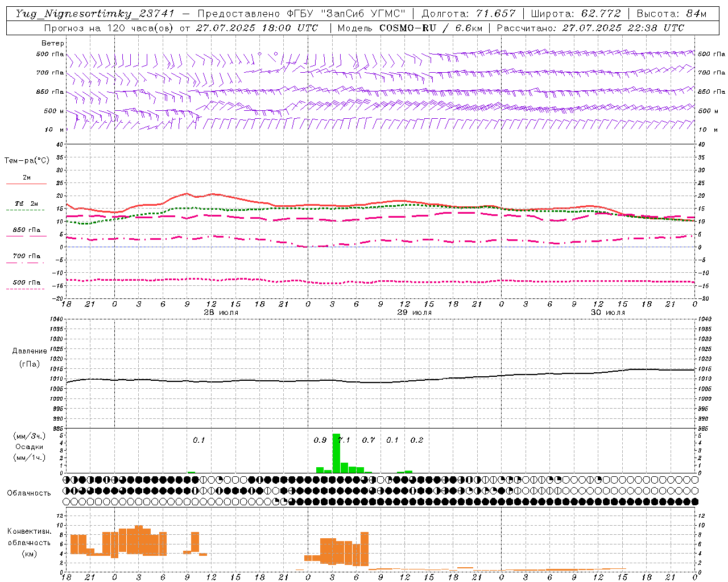Screen dimensions: 728x582
Task: Click the 'Тем-ра(°C)' temperature panel label
Action: [27, 161]
